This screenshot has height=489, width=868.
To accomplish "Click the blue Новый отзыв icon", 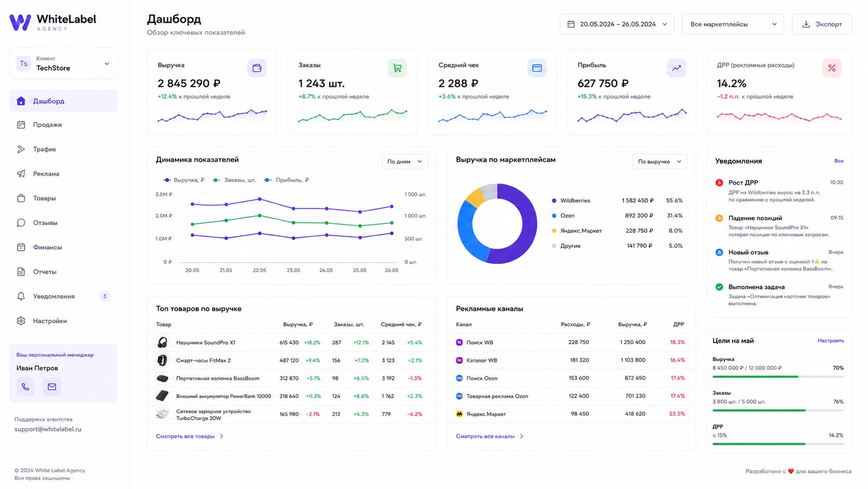I will tap(719, 253).
